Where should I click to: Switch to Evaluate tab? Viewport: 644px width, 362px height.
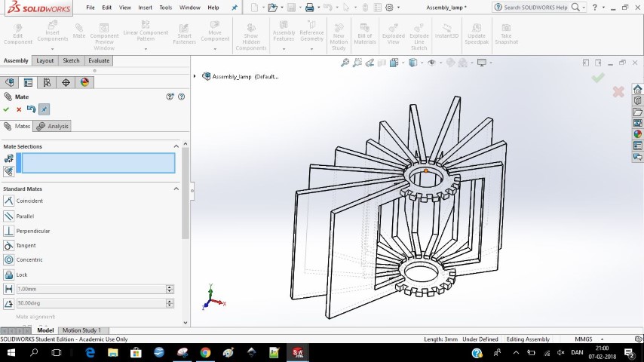tap(99, 60)
